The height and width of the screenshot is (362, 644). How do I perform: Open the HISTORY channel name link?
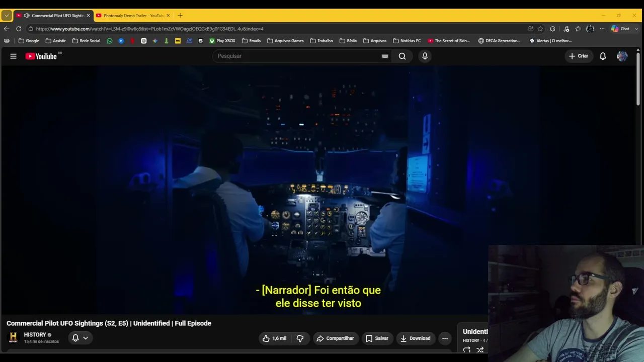tap(35, 335)
